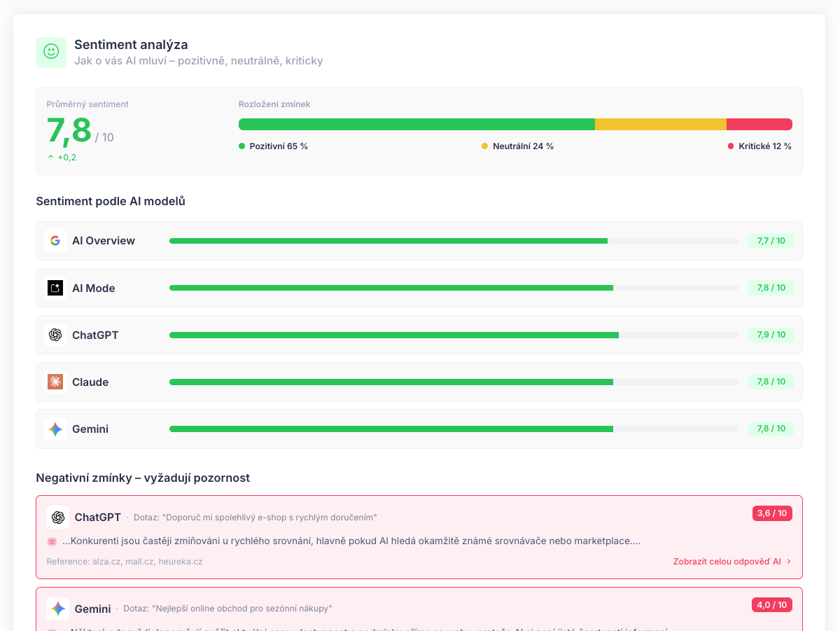The image size is (840, 631).
Task: Click the black AI Mode logo
Action: click(55, 288)
